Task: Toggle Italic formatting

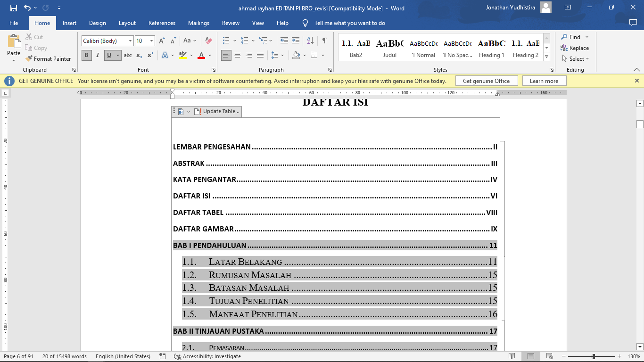Action: tap(98, 55)
